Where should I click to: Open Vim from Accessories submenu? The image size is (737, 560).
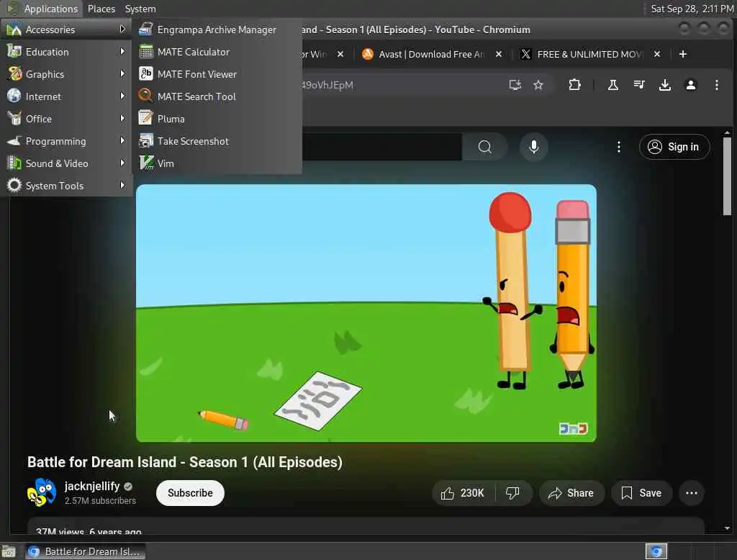coord(217,163)
